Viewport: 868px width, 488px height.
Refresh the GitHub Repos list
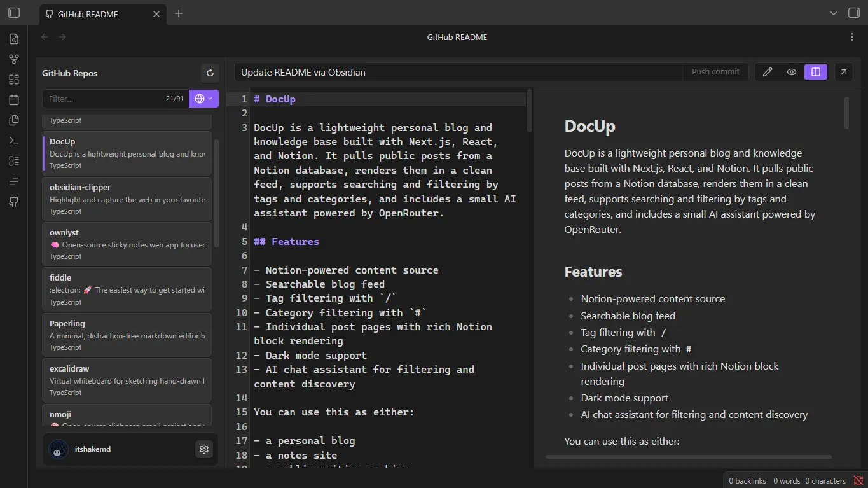(210, 73)
